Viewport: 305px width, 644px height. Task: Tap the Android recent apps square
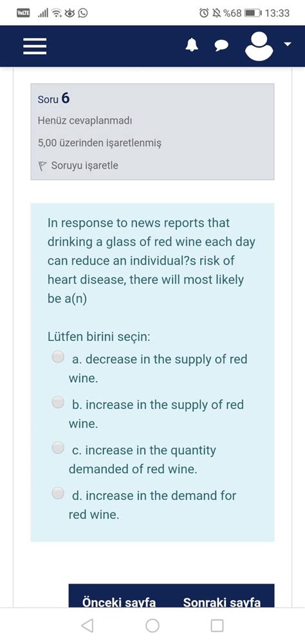[x=217, y=625]
